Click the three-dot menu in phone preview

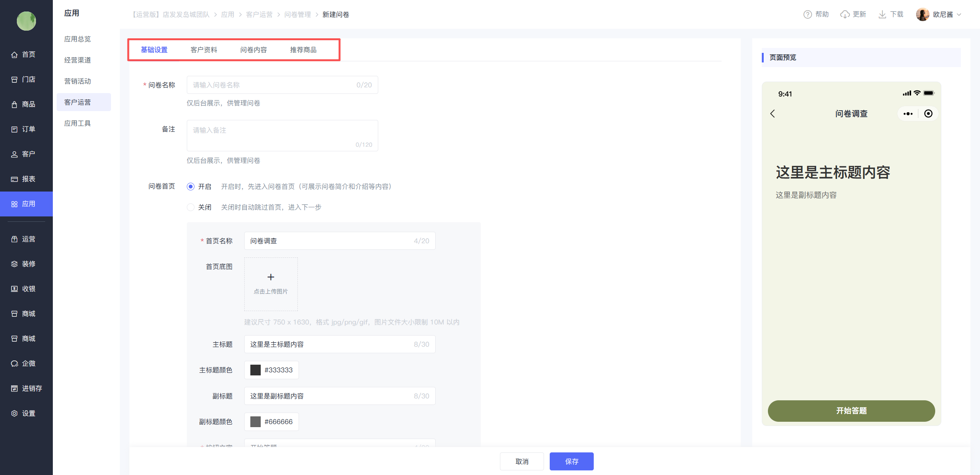pos(908,114)
